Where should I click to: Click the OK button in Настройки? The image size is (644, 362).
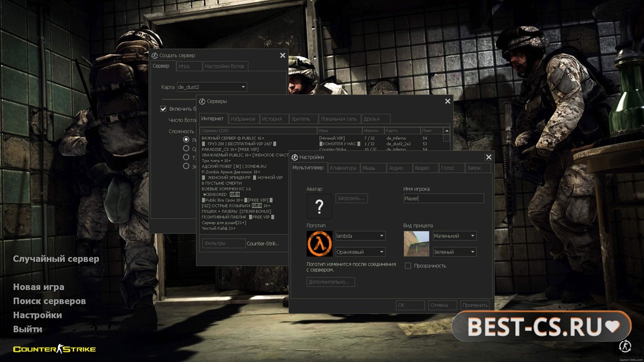click(410, 305)
